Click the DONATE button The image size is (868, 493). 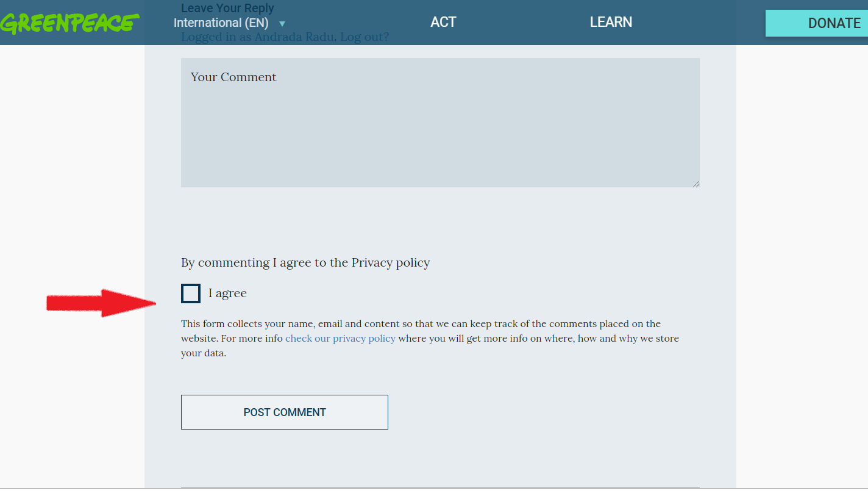tap(817, 23)
